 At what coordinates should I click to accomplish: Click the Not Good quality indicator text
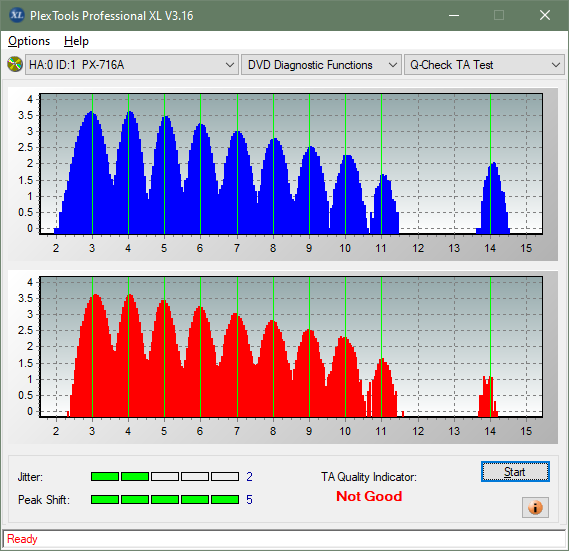(369, 496)
